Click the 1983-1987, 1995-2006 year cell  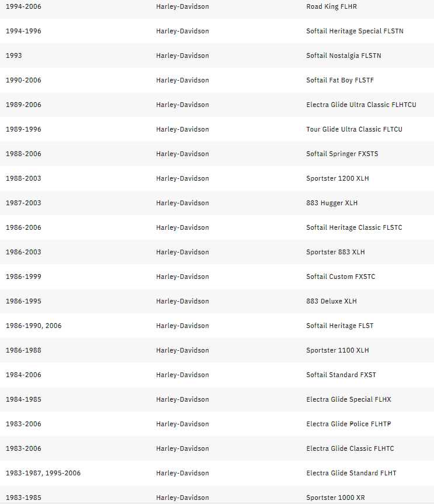(43, 473)
